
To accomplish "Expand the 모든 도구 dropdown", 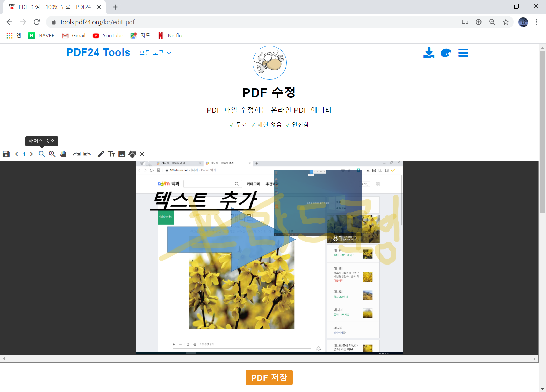I will point(155,53).
